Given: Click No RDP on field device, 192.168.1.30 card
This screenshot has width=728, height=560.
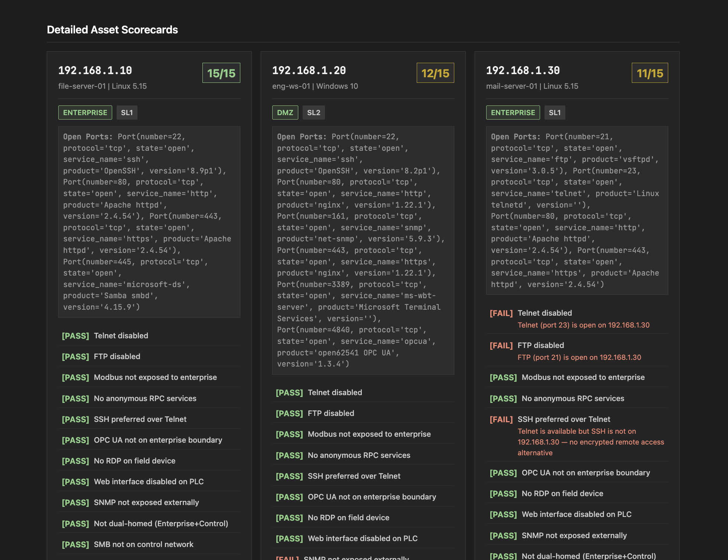Looking at the screenshot, I should point(577,494).
